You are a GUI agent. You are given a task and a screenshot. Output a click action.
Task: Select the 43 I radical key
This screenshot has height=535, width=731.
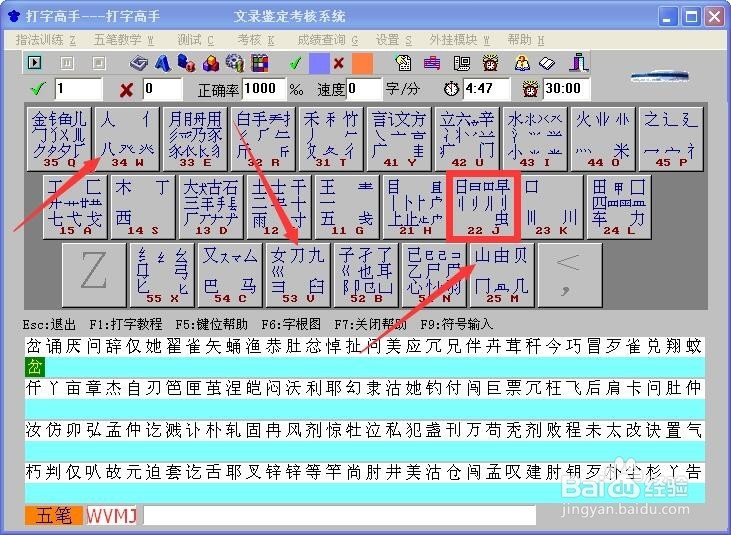(x=536, y=139)
